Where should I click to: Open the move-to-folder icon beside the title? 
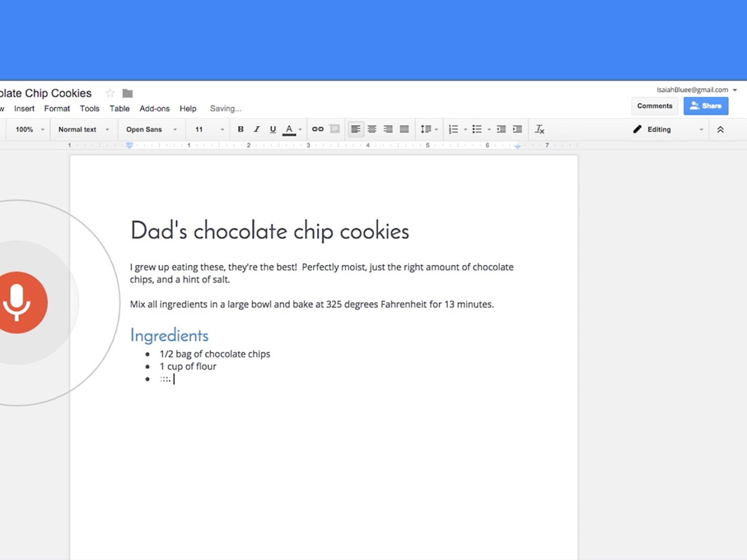[127, 93]
